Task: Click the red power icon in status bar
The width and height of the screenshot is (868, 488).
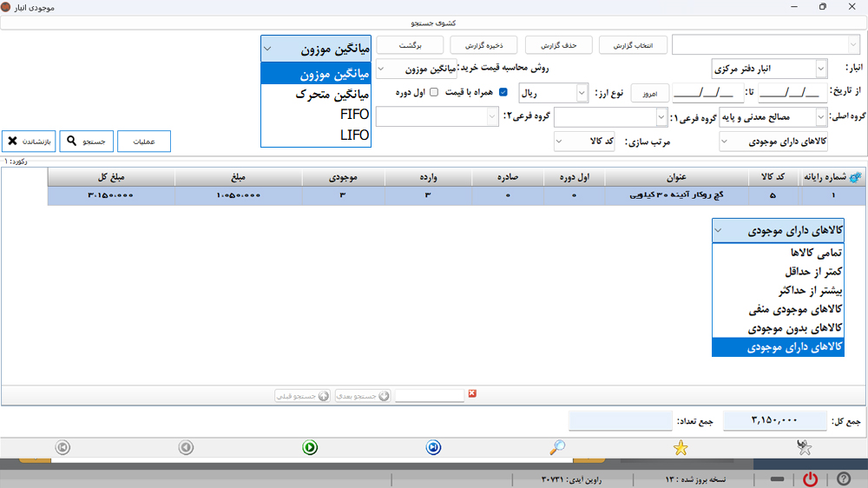Action: pyautogui.click(x=809, y=479)
